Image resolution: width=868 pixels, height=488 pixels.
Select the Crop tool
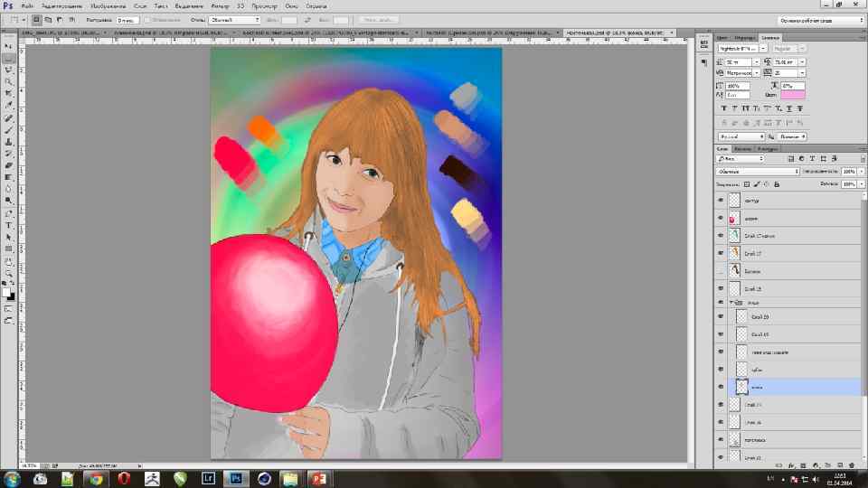click(8, 93)
